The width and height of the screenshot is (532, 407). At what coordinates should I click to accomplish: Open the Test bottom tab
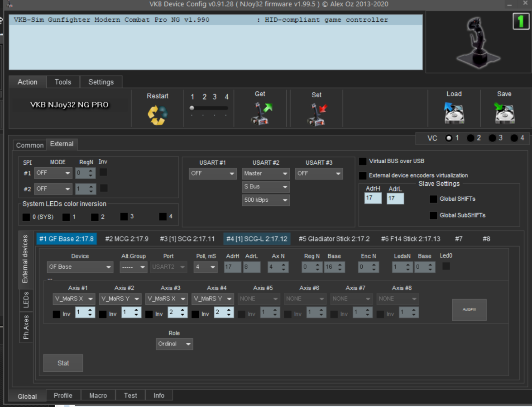pyautogui.click(x=130, y=396)
